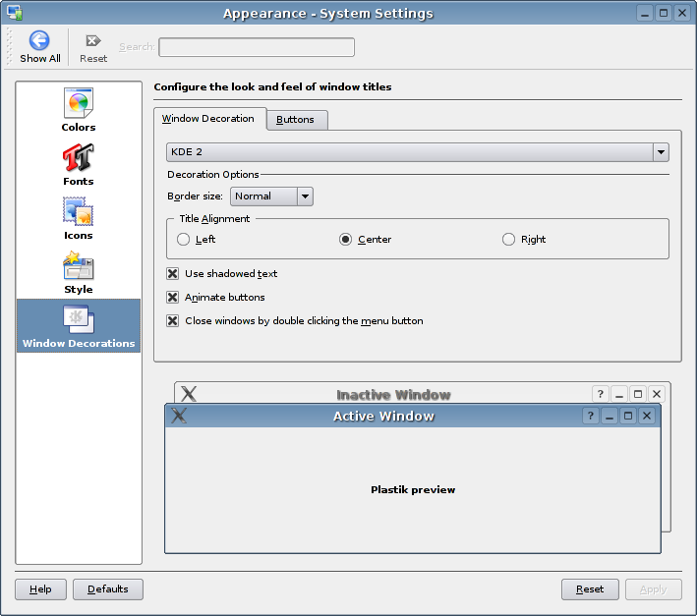Go back with Show All
This screenshot has width=697, height=616.
39,46
